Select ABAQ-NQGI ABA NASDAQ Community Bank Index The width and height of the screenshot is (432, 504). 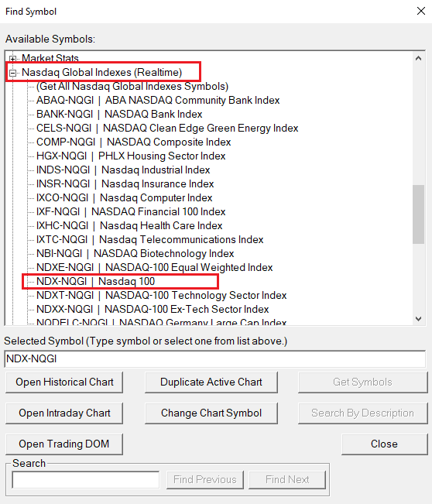(x=158, y=101)
